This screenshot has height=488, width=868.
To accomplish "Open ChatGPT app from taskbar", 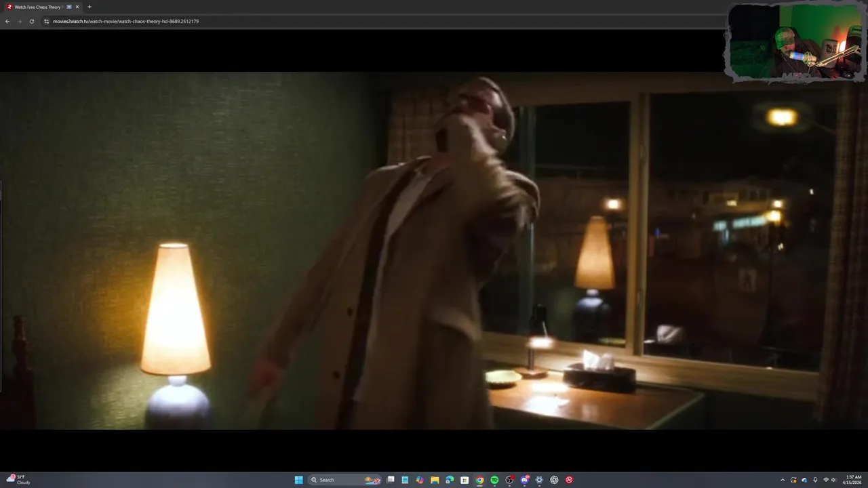I will (x=554, y=480).
